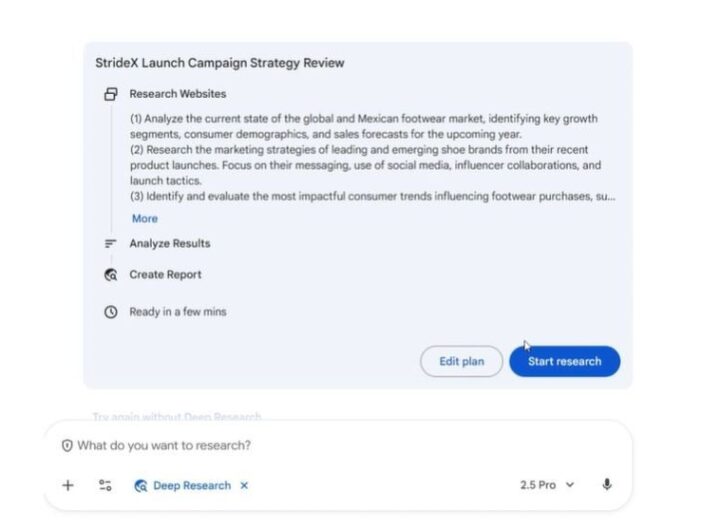Click the Research Websites icon

[111, 94]
